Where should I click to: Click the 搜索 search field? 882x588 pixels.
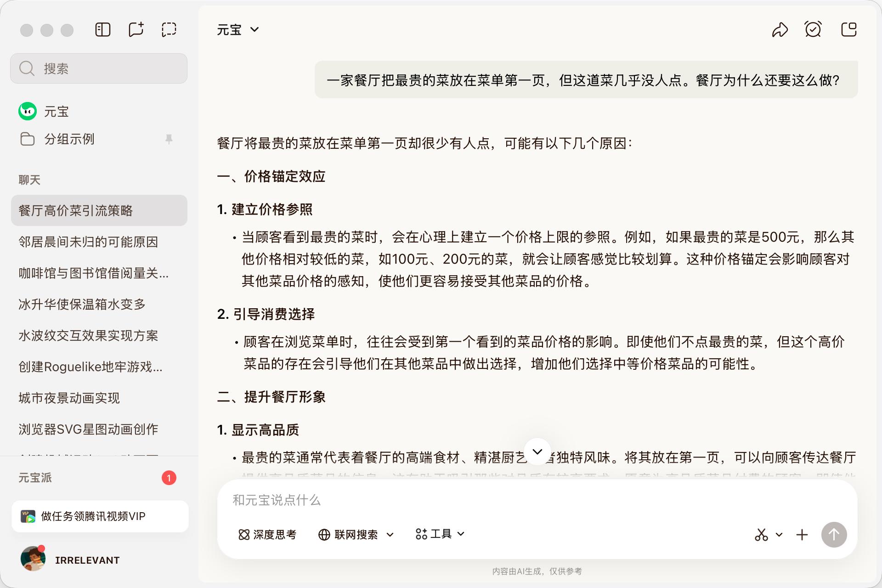tap(99, 68)
